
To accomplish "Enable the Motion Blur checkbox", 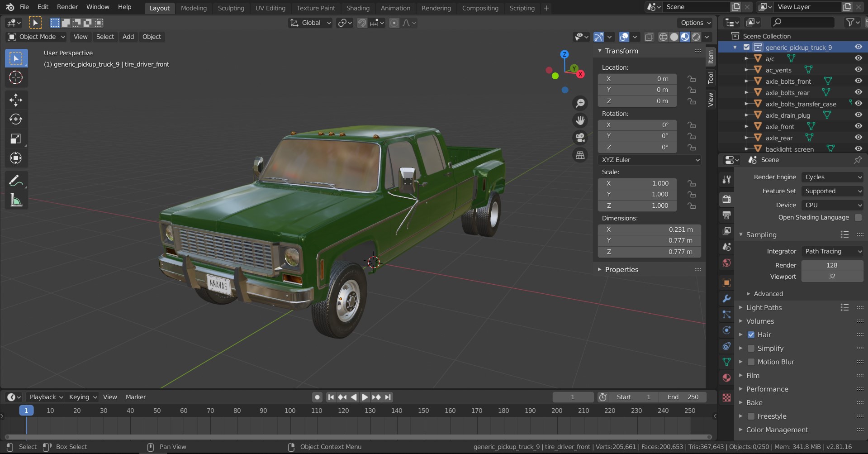I will (x=751, y=362).
